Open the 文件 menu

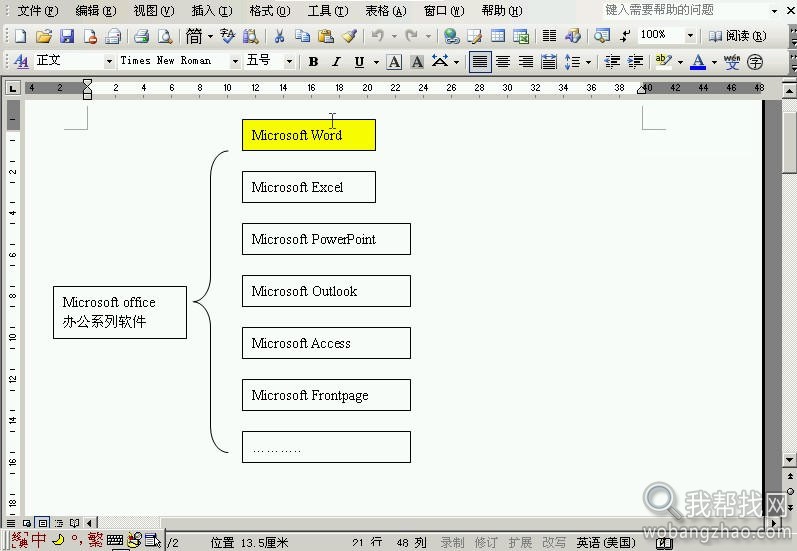click(x=38, y=11)
